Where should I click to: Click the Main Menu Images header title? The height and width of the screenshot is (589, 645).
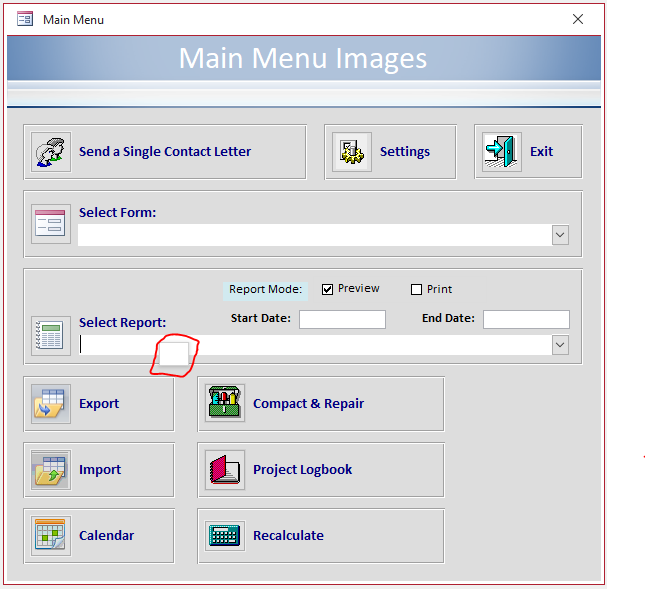[x=303, y=58]
